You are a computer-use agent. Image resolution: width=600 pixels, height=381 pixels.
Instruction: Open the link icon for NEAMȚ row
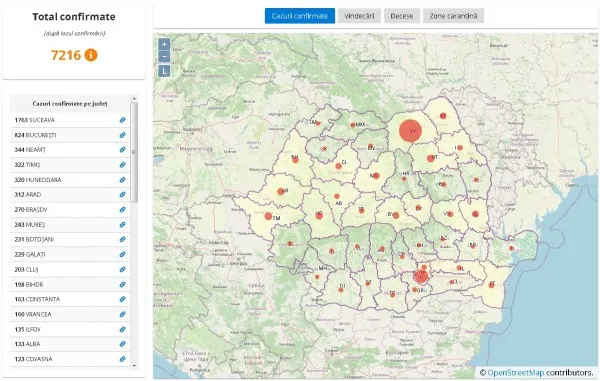122,150
